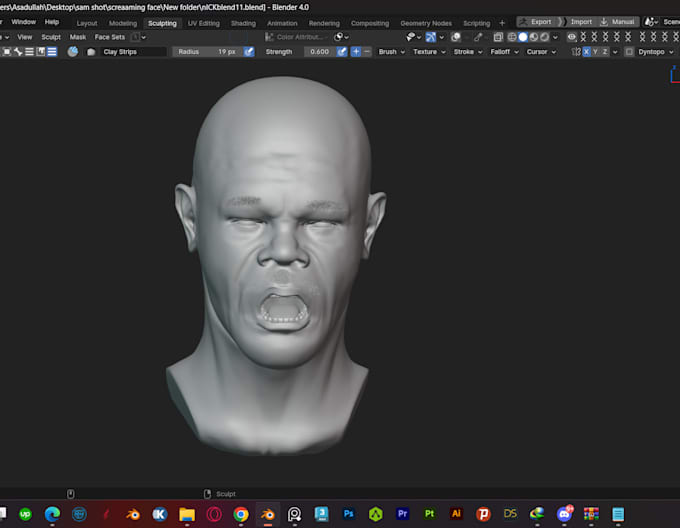680x528 pixels.
Task: Open Premiere Pro from the taskbar
Action: tap(402, 514)
